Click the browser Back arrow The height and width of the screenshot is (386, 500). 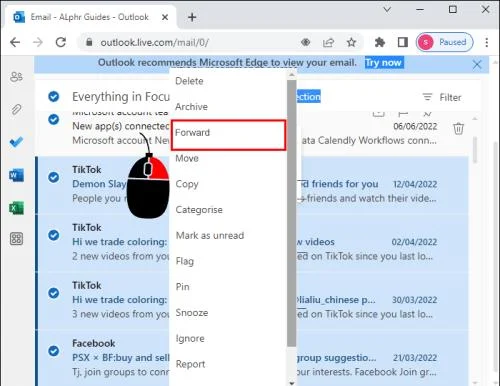point(15,42)
